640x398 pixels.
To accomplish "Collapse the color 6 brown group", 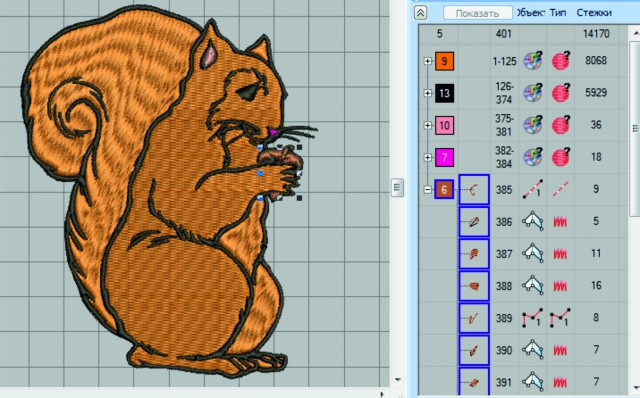I will 427,189.
